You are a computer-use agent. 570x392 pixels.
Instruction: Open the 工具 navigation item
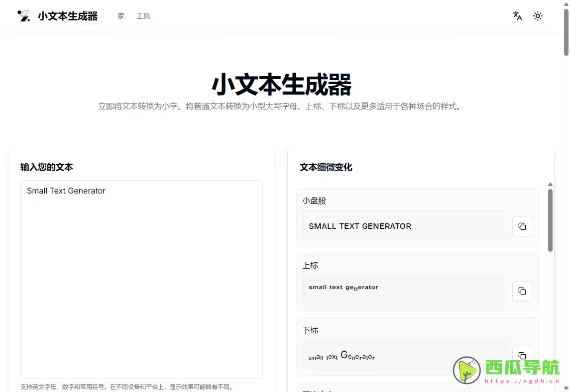143,15
